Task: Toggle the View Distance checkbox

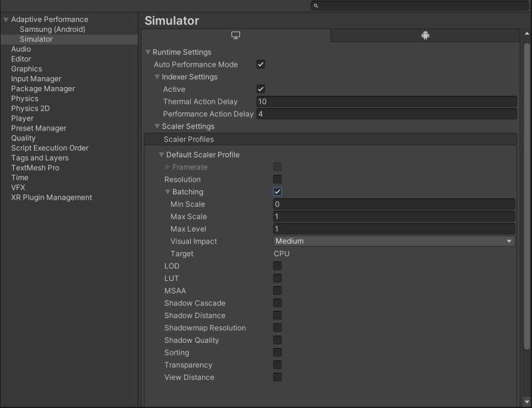Action: (x=277, y=377)
